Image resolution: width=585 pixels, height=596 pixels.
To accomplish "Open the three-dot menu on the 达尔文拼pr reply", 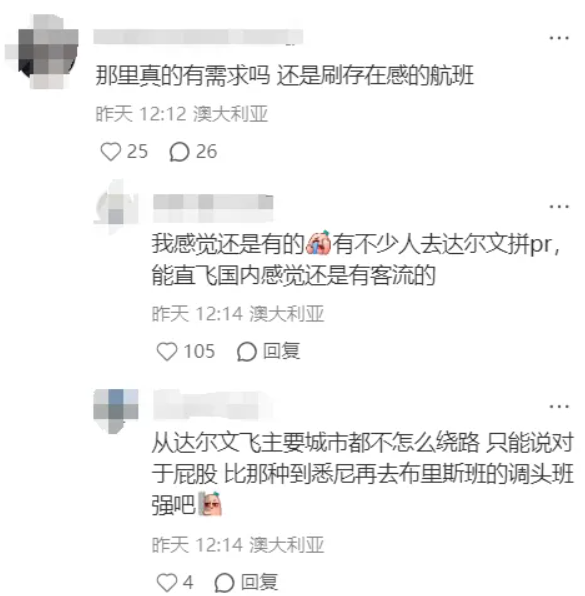I will coord(559,206).
